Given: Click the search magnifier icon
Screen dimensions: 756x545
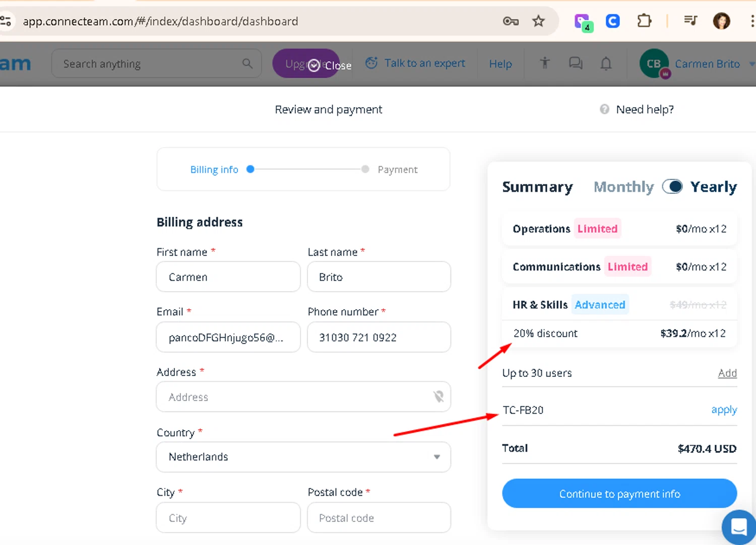Looking at the screenshot, I should 247,63.
